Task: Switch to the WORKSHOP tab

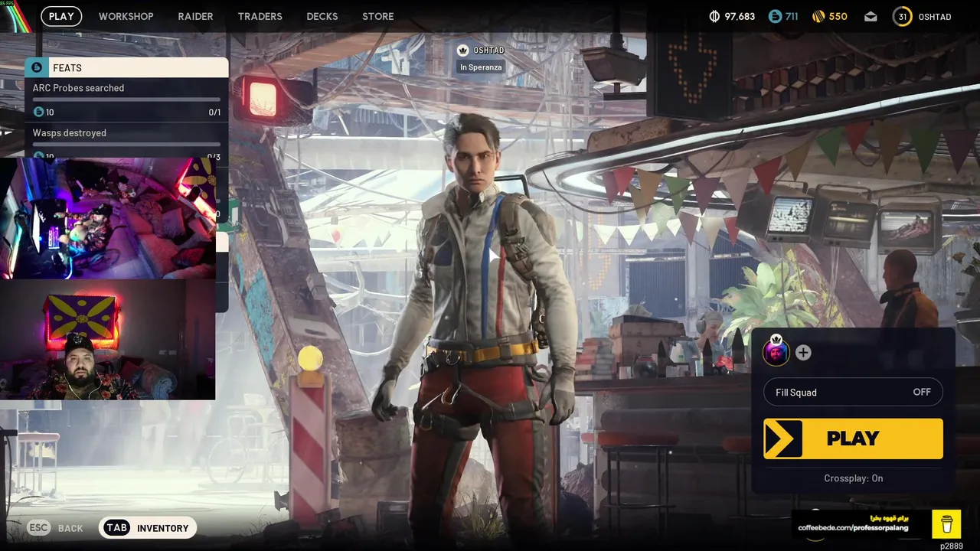Action: (126, 16)
